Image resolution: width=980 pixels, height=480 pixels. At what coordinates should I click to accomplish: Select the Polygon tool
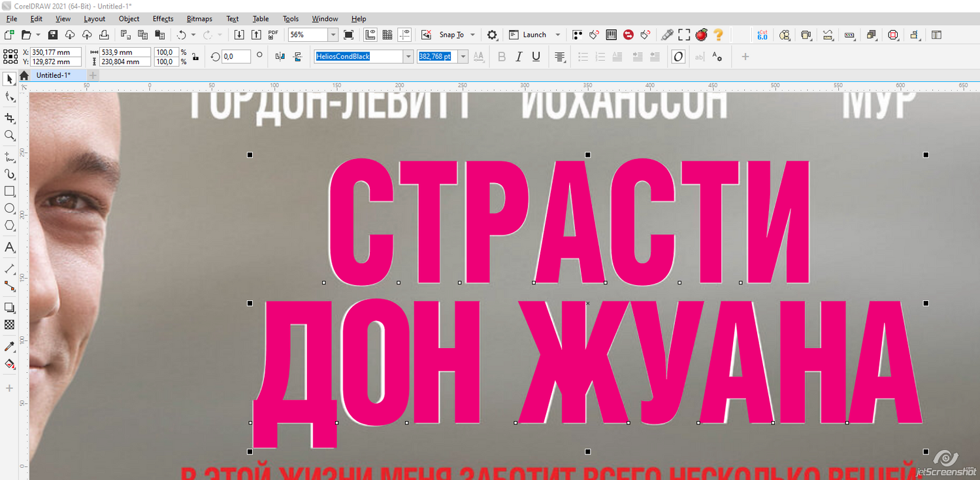tap(10, 226)
